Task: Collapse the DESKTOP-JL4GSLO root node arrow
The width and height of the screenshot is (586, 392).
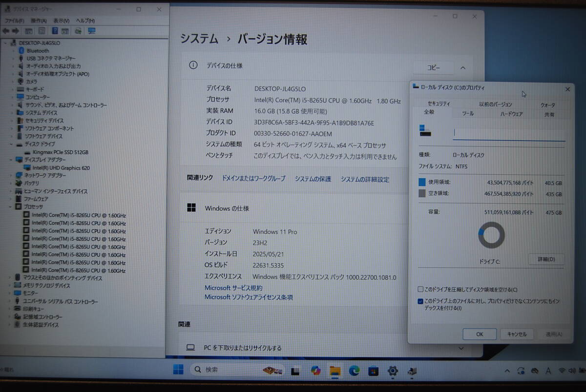Action: point(5,43)
